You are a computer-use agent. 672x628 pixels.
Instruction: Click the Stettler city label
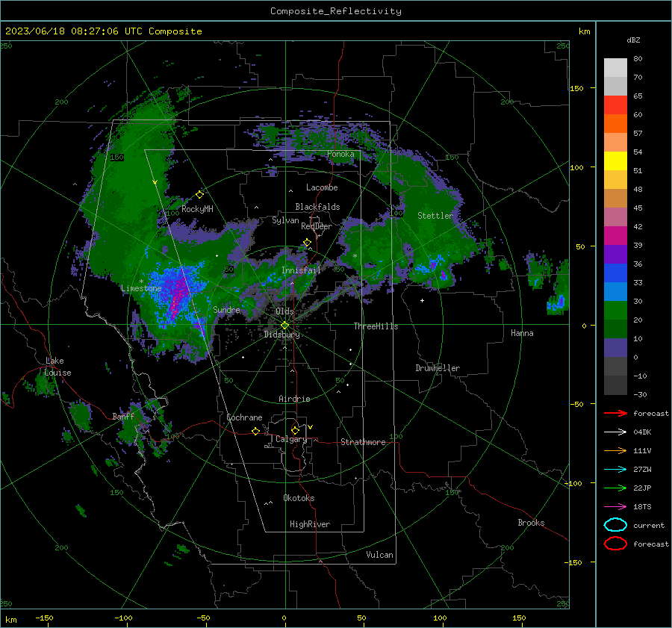[x=435, y=216]
